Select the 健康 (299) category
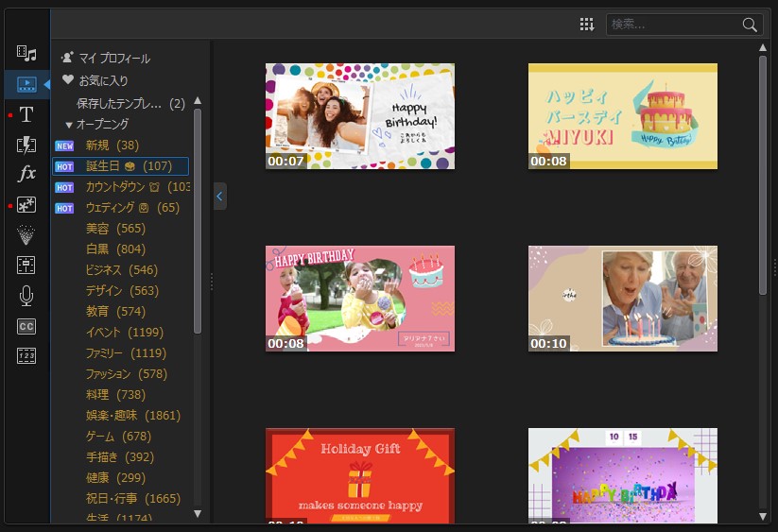The image size is (778, 532). click(115, 477)
